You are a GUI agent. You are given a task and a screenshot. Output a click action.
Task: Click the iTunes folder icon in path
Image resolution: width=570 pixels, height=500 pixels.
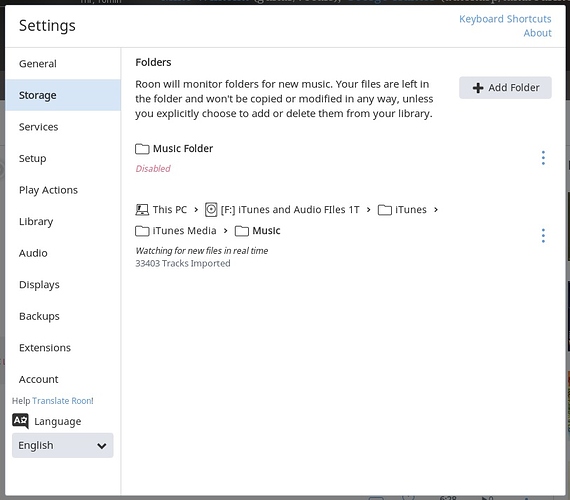(x=385, y=210)
